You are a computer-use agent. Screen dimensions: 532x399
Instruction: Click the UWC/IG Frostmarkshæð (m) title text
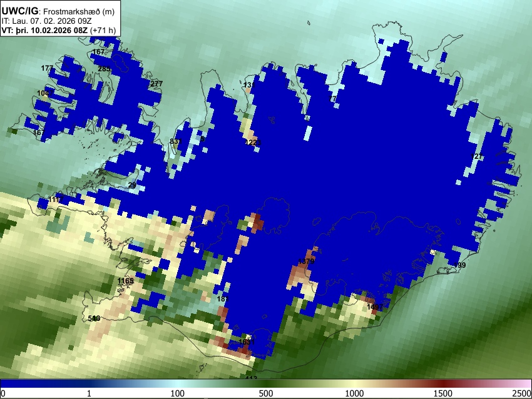coord(58,11)
